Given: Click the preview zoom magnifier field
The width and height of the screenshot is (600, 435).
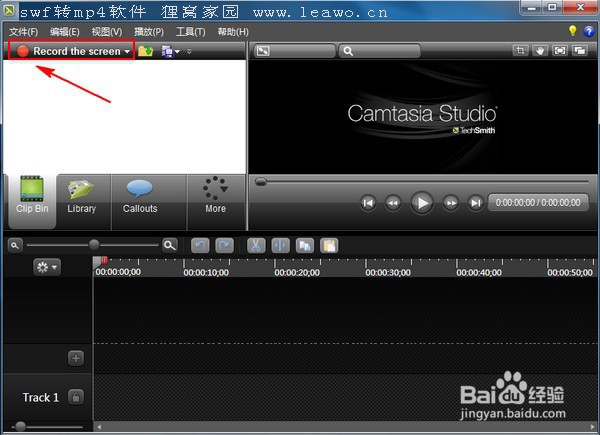Looking at the screenshot, I should pyautogui.click(x=380, y=51).
